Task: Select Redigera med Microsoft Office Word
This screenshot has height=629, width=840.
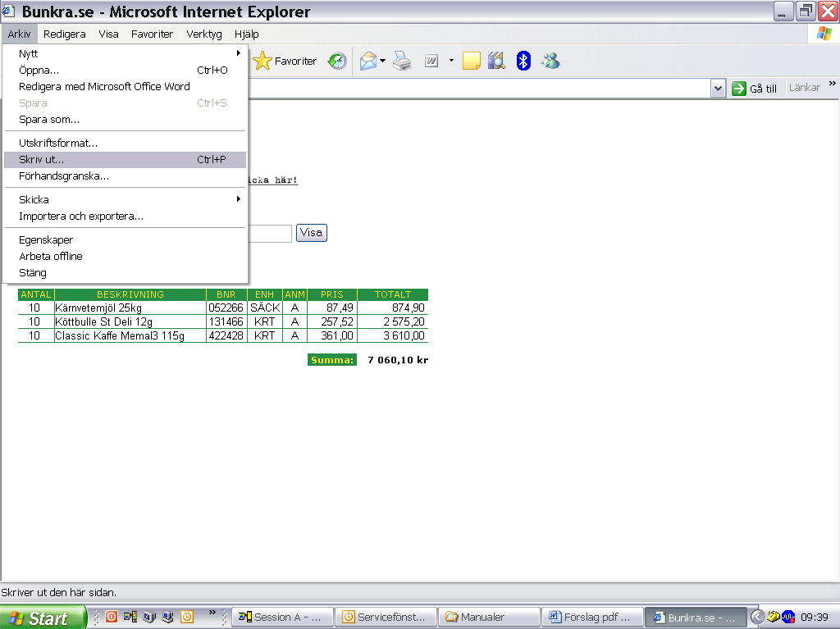Action: pyautogui.click(x=125, y=87)
